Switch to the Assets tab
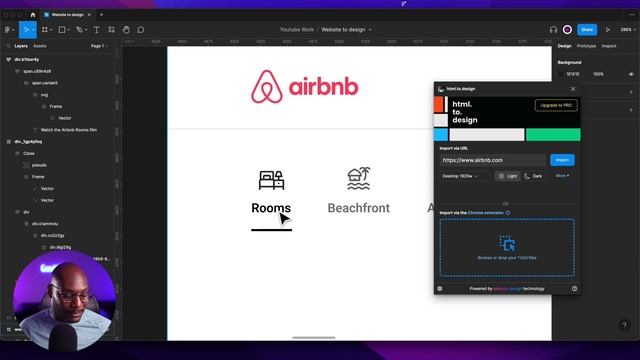 (x=40, y=46)
